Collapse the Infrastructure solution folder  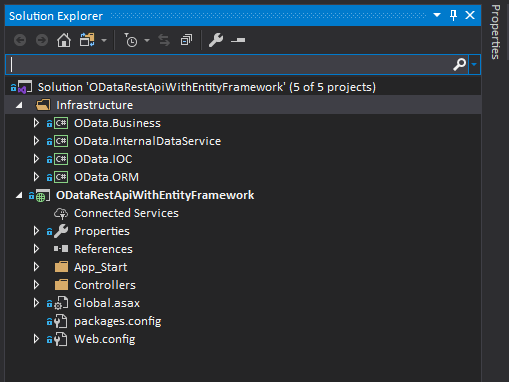point(19,105)
